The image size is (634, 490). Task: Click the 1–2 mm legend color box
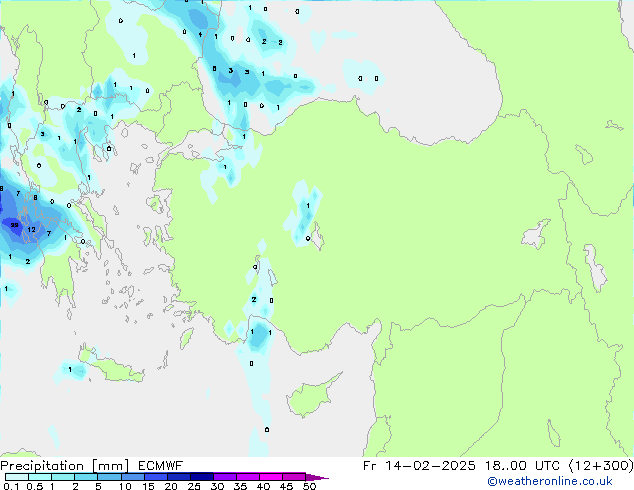(x=63, y=477)
